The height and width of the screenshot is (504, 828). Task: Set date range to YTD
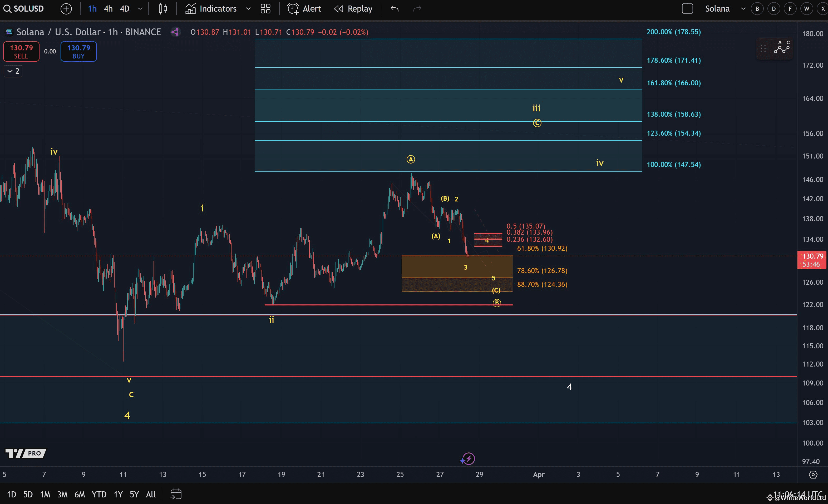click(x=99, y=494)
